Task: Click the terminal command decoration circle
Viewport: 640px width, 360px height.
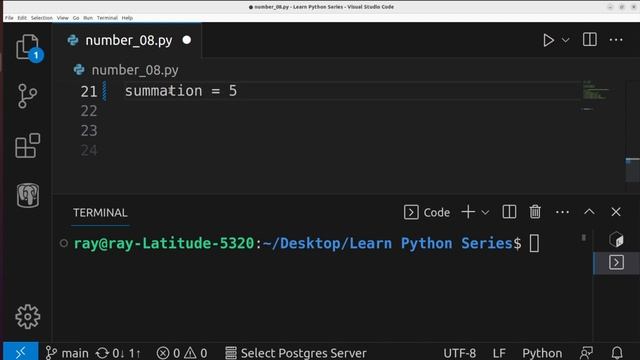Action: (x=64, y=243)
